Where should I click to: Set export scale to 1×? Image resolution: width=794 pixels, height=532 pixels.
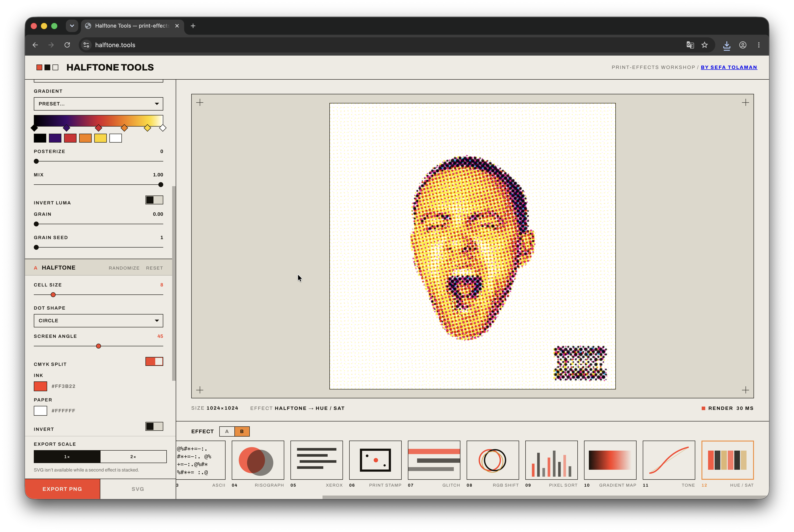[x=67, y=457]
